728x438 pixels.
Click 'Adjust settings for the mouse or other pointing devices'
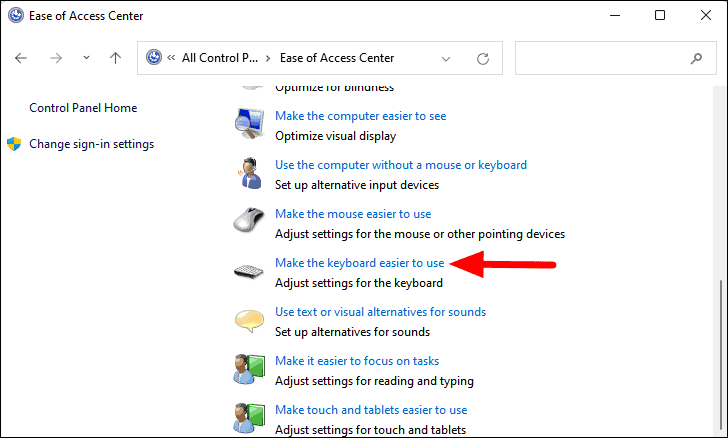(x=420, y=234)
